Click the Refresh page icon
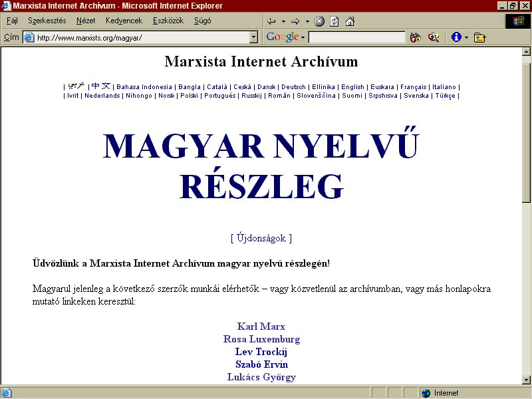The width and height of the screenshot is (532, 399). click(x=334, y=22)
